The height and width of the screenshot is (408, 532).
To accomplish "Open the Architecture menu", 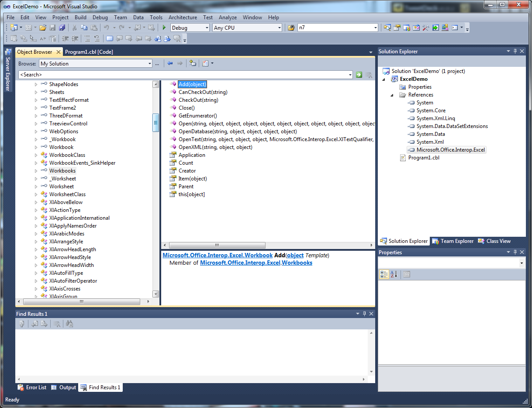I will (183, 17).
